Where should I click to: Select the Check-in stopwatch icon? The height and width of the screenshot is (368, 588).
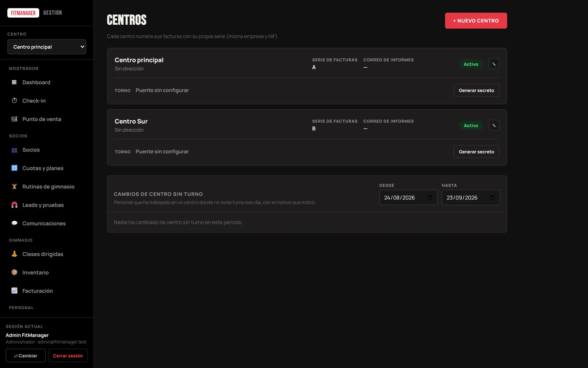coord(14,101)
